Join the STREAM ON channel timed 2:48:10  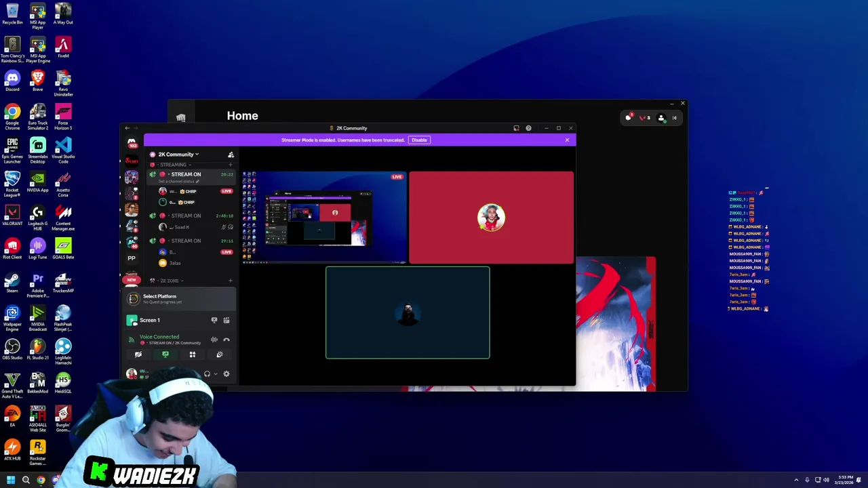pos(191,216)
